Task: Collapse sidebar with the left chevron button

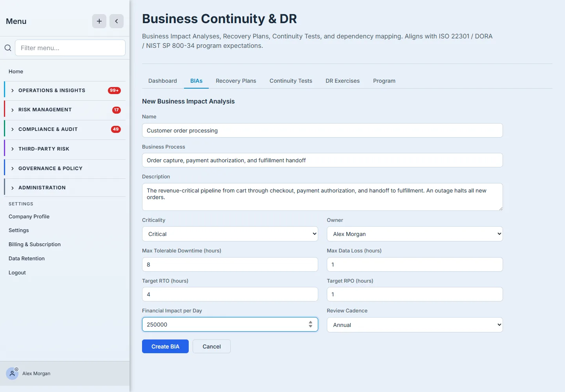Action: (x=117, y=21)
